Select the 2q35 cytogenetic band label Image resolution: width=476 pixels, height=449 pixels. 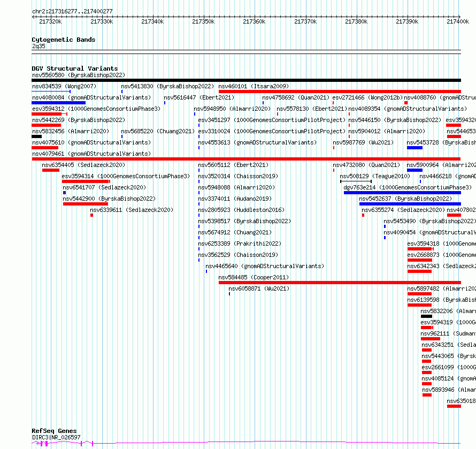39,46
